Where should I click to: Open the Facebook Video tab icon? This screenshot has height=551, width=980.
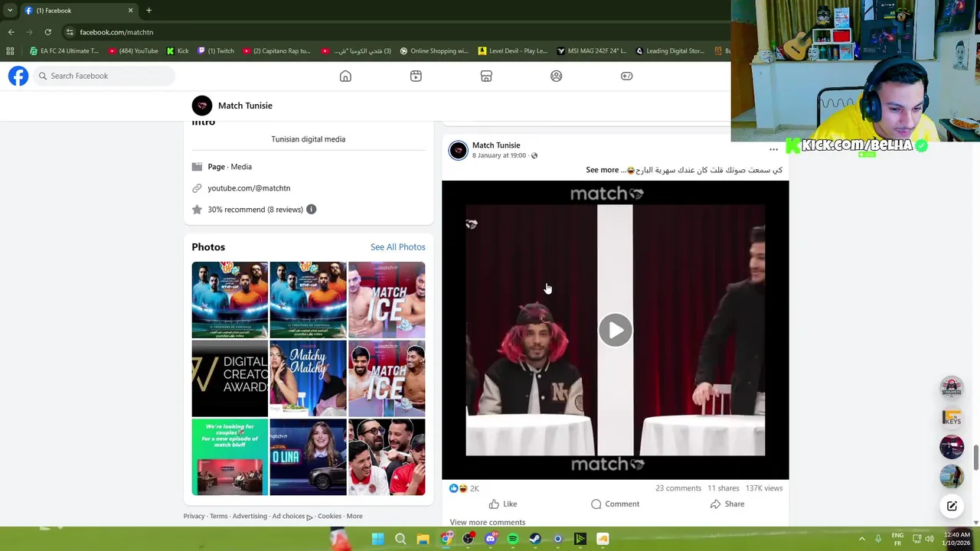click(416, 76)
